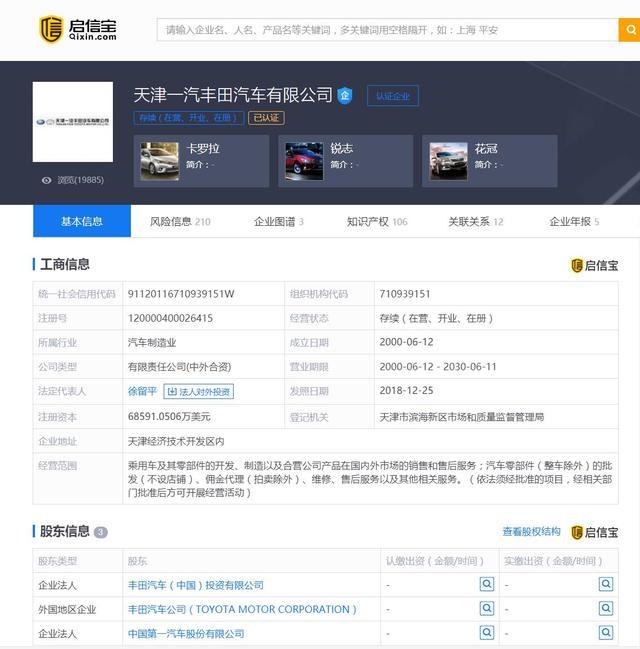This screenshot has height=649, width=640.
Task: Click the 法人对外投资 button
Action: click(199, 392)
